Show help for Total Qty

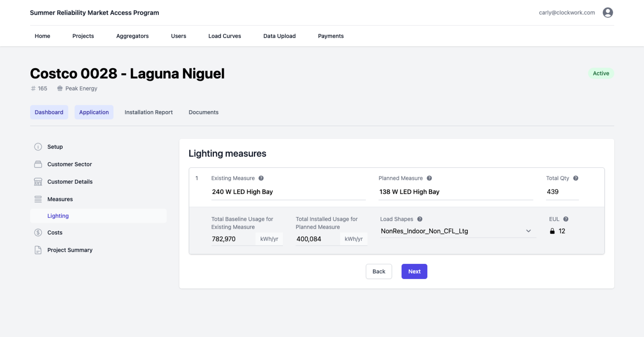point(576,178)
